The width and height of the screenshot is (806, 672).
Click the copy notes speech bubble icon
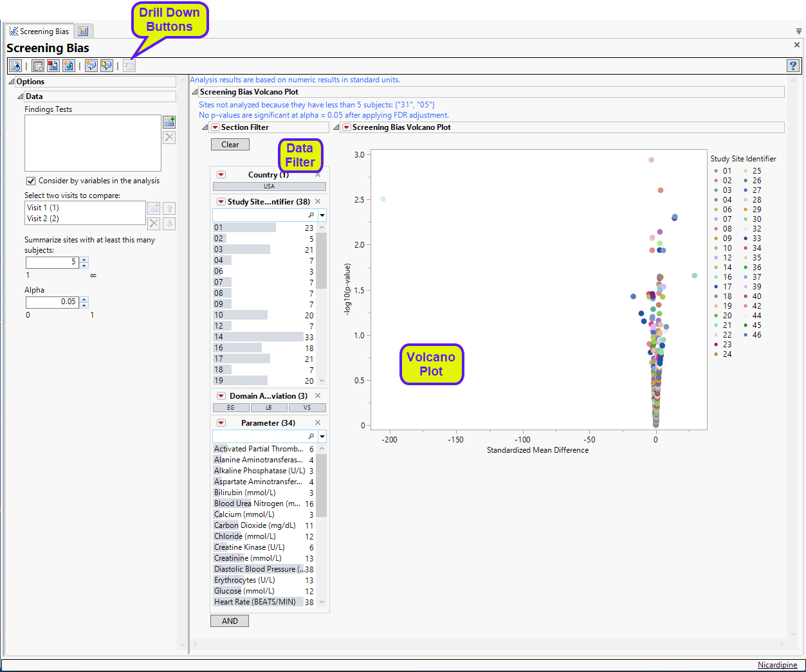[107, 66]
